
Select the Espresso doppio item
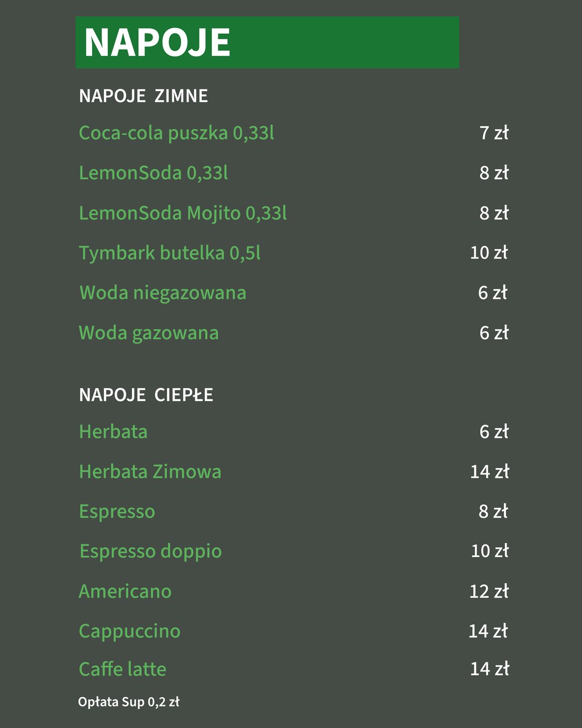(150, 551)
